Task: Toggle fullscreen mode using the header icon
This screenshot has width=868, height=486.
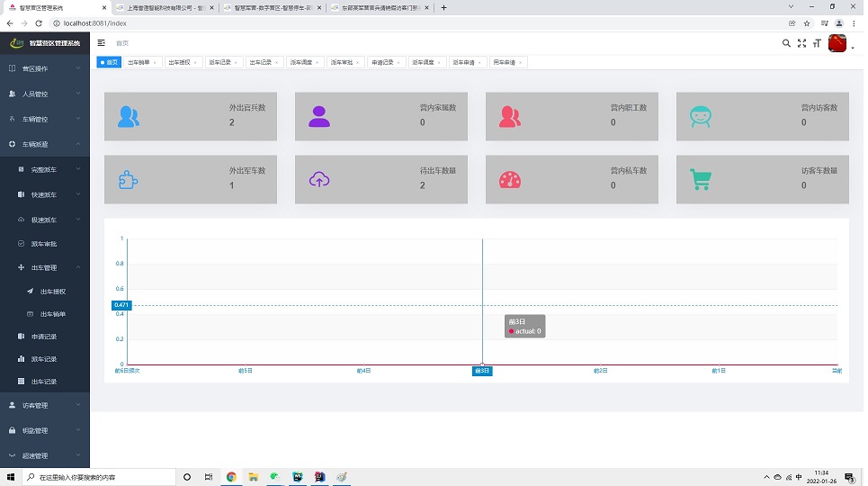Action: point(801,43)
